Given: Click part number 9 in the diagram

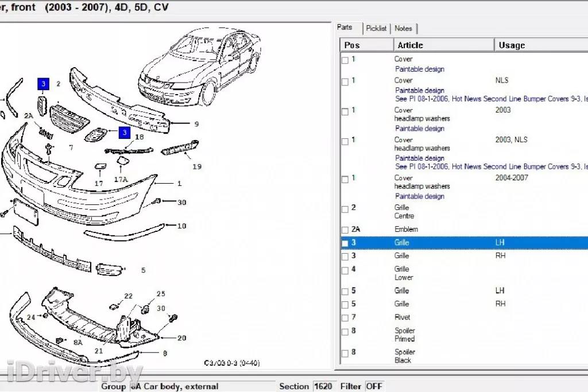Looking at the screenshot, I should [x=196, y=124].
